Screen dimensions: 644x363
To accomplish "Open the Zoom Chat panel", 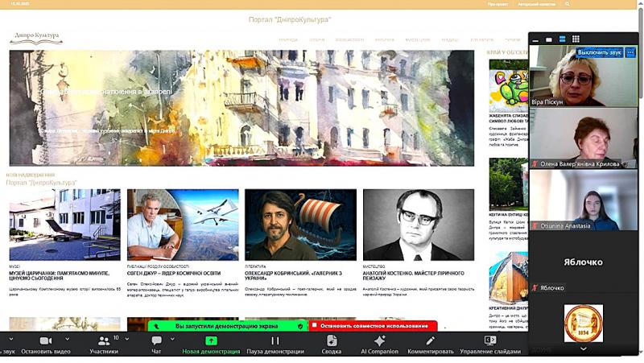I will coord(156,341).
